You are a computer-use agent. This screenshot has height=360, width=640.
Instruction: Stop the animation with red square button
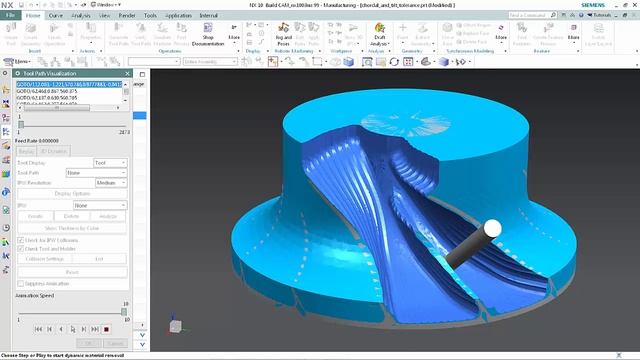pos(107,329)
